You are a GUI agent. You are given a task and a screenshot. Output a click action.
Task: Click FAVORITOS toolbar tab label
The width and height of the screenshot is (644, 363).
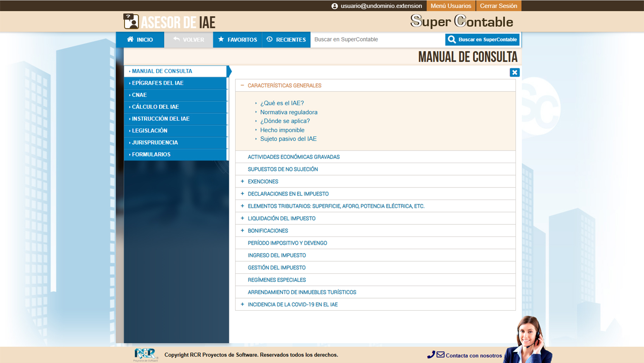(x=242, y=40)
